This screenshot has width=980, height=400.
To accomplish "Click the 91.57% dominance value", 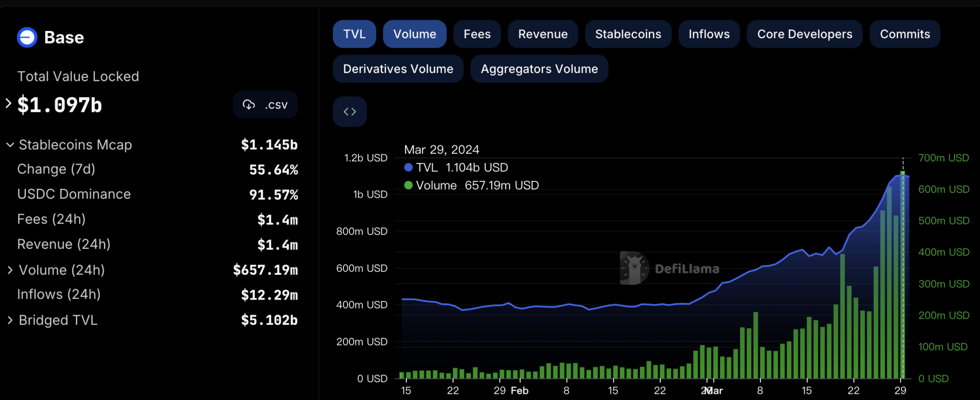I will click(274, 195).
